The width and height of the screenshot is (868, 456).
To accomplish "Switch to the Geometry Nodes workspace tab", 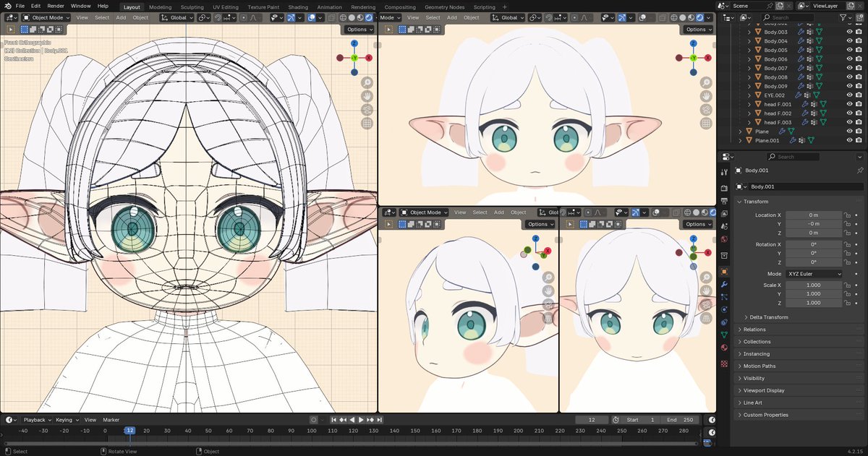I will tap(444, 7).
